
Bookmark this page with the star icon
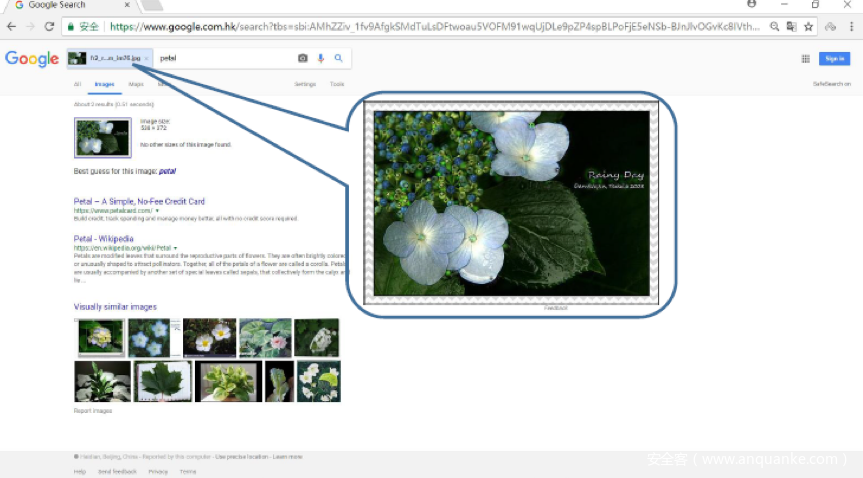(x=808, y=27)
